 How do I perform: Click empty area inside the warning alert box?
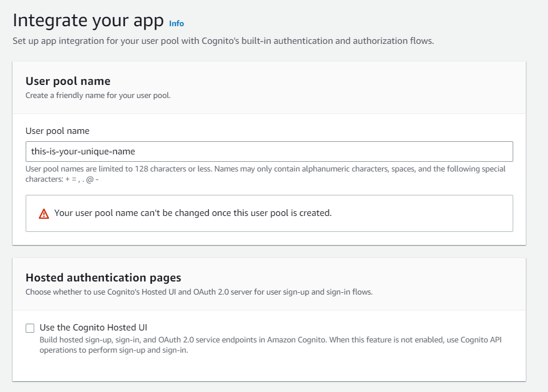click(419, 213)
